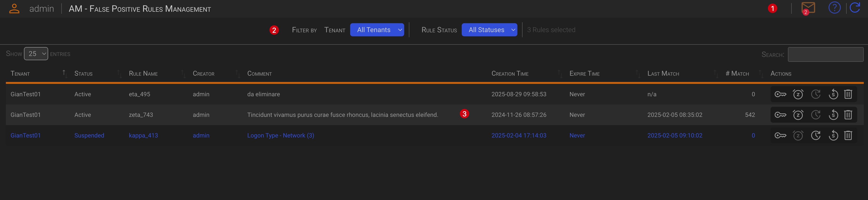Sort the table by Tenant column

click(20, 74)
